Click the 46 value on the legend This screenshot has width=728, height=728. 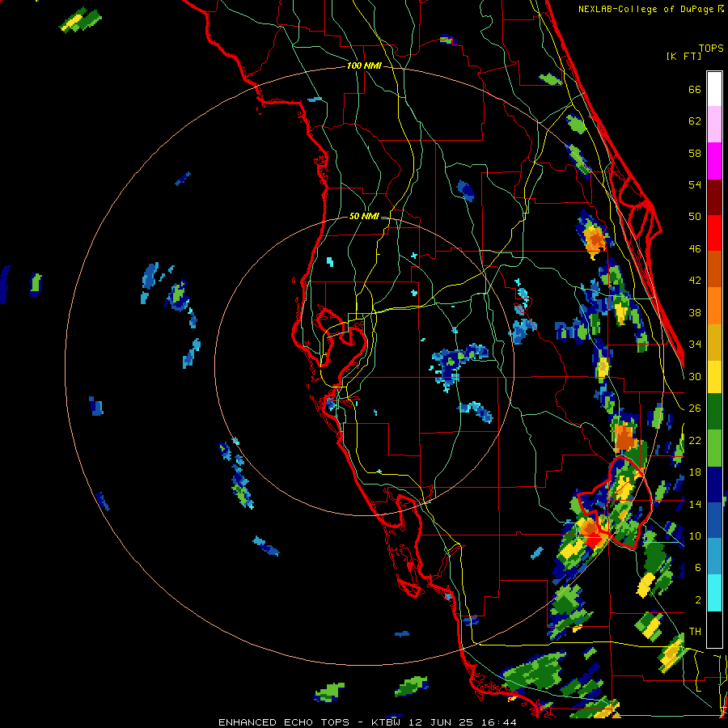coord(695,249)
